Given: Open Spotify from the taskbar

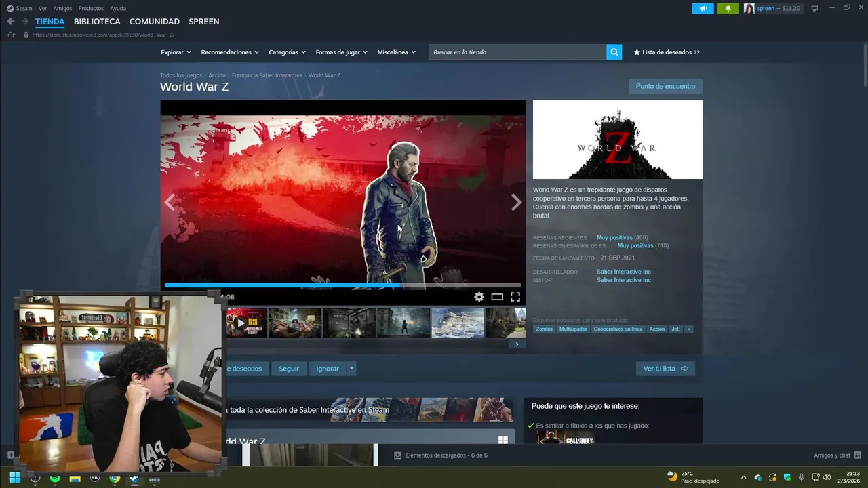Looking at the screenshot, I should tap(55, 479).
